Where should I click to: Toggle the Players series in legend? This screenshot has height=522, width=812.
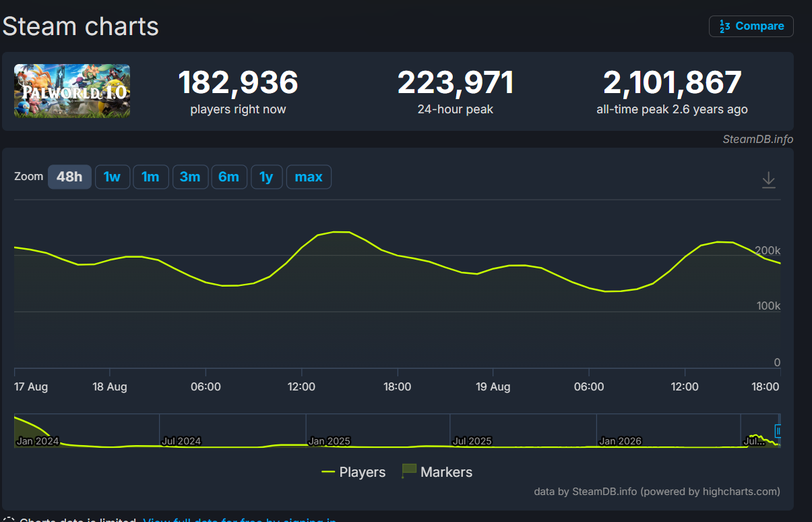[354, 472]
